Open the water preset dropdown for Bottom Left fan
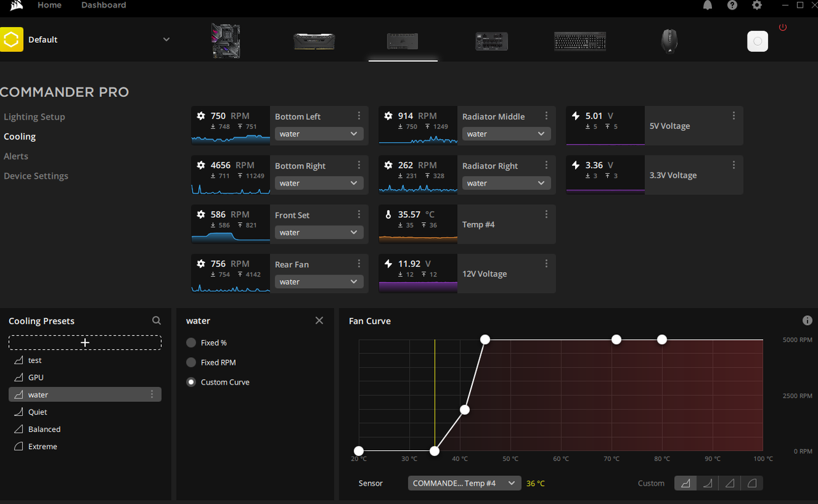Image resolution: width=818 pixels, height=504 pixels. pos(318,134)
